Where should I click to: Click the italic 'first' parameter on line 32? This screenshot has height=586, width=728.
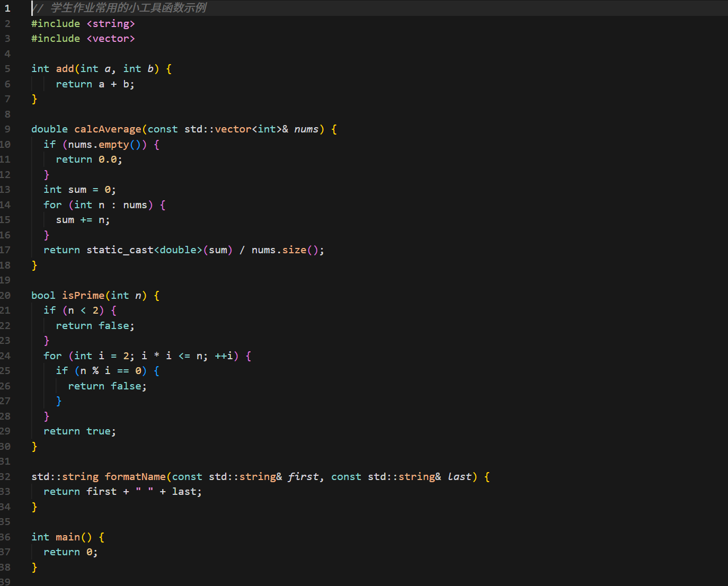304,477
